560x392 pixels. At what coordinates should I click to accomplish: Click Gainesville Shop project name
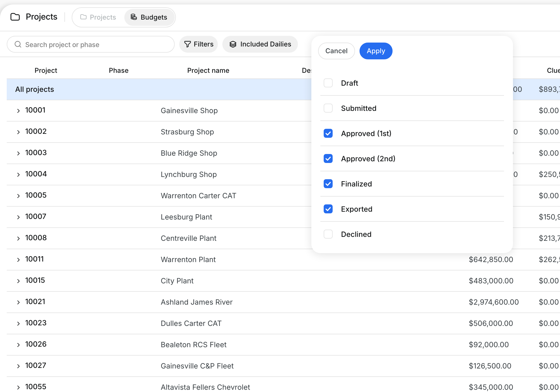coord(189,111)
